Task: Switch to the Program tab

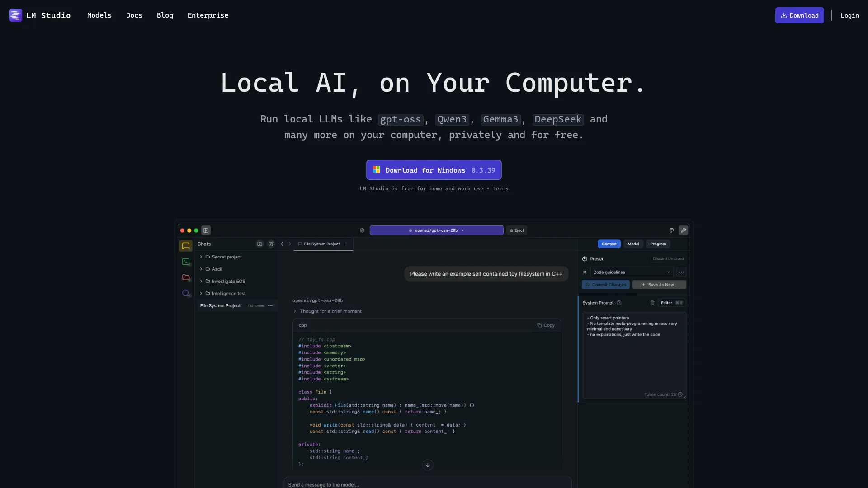Action: (658, 244)
